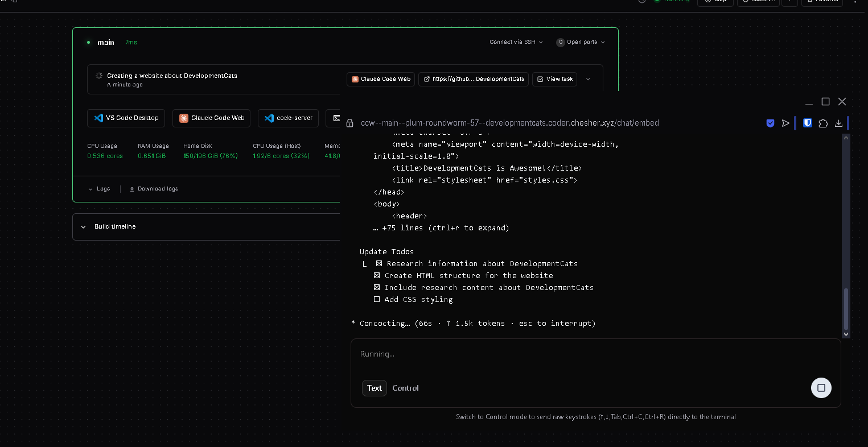
Task: Click the paper plane send icon in the browser toolbar
Action: [785, 123]
